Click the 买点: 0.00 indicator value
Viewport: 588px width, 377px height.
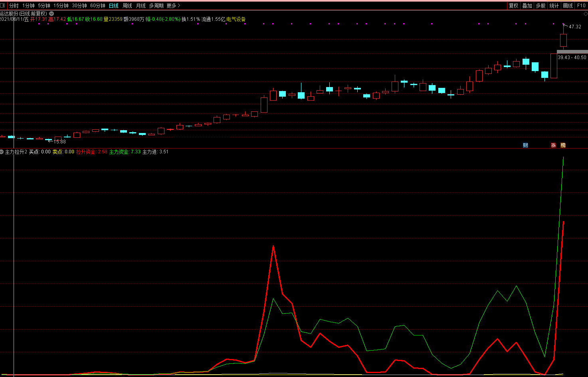click(40, 152)
